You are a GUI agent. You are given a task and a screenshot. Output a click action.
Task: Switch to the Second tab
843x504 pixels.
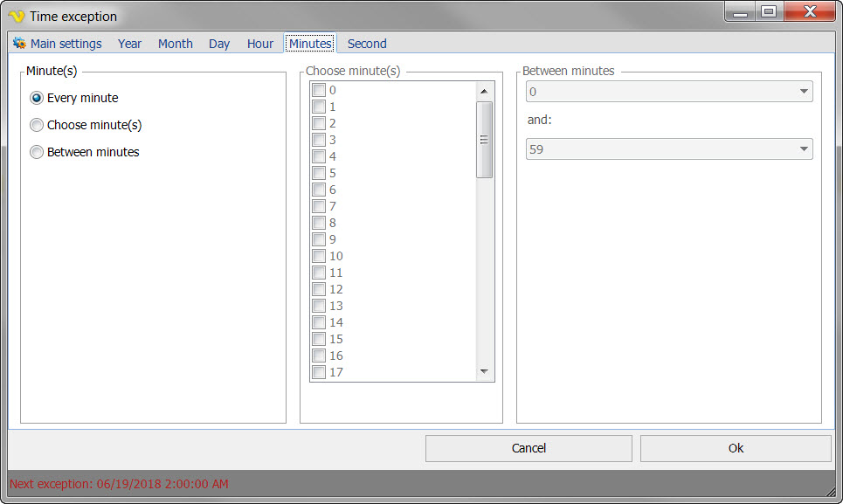click(367, 44)
